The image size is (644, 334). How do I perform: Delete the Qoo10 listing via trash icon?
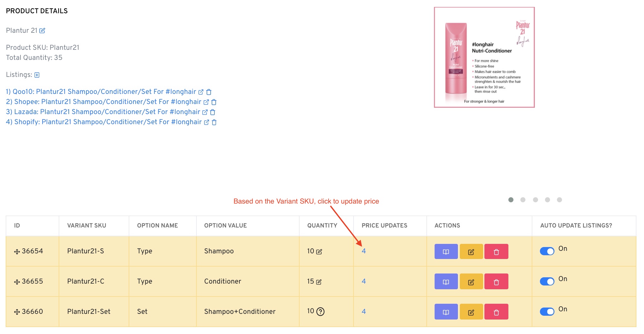(x=209, y=92)
